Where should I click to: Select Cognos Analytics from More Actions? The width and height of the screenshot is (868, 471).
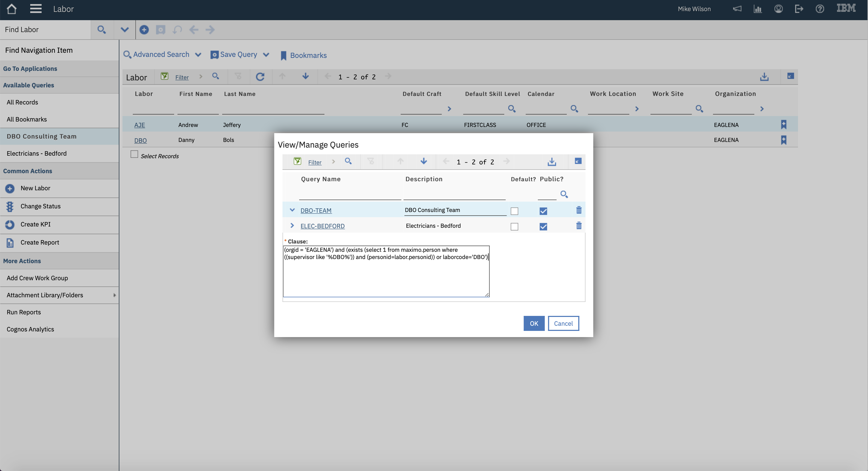coord(30,329)
